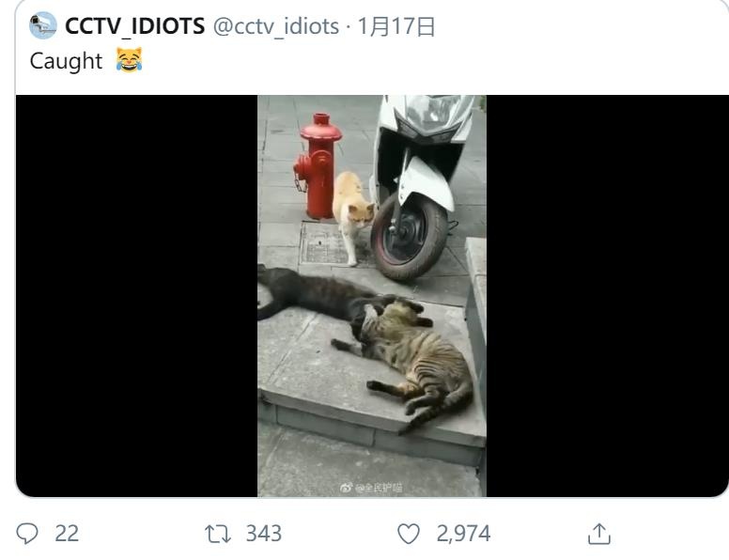This screenshot has height=560, width=729.
Task: Click the laughing cat emoji
Action: [x=129, y=59]
